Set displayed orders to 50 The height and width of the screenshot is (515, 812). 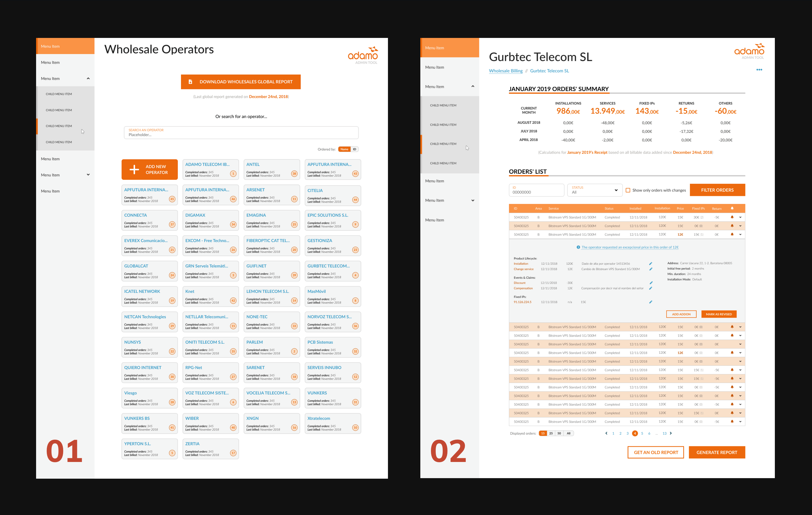559,433
